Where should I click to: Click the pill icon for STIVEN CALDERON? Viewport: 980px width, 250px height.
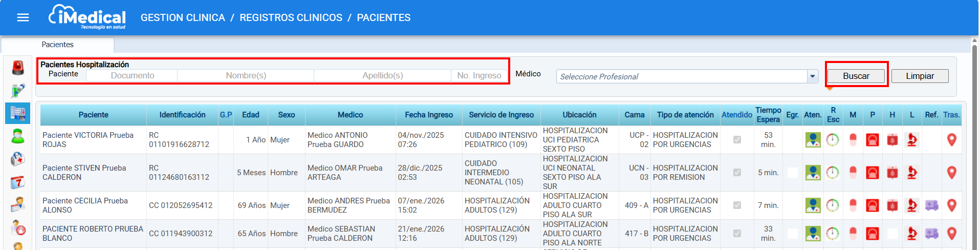coord(853,173)
